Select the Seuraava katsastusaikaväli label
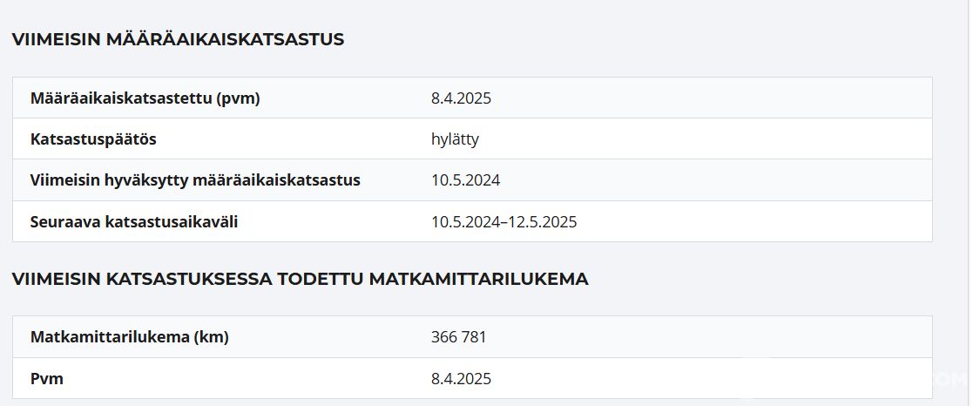Image resolution: width=980 pixels, height=406 pixels. click(x=134, y=222)
